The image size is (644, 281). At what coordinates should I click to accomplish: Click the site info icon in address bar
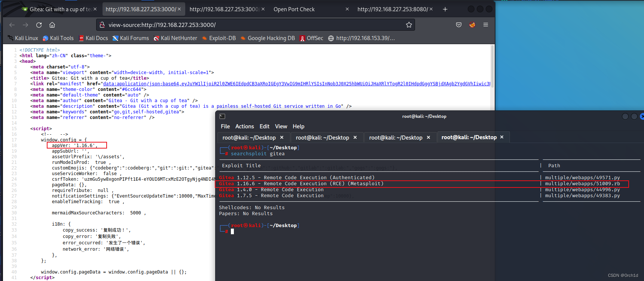coord(102,25)
